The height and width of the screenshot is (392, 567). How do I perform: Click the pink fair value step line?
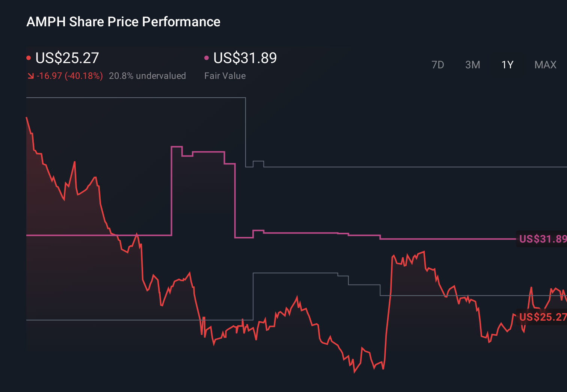coord(319,233)
